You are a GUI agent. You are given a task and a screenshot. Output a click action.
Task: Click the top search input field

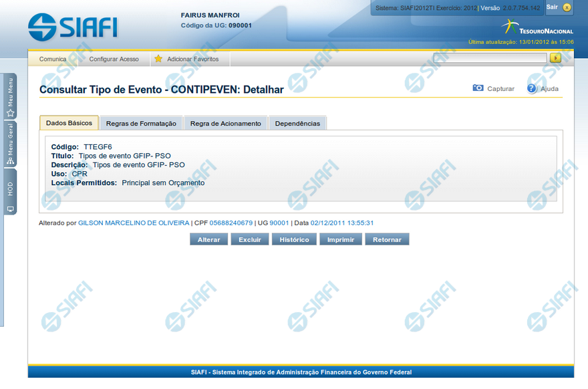[490, 58]
